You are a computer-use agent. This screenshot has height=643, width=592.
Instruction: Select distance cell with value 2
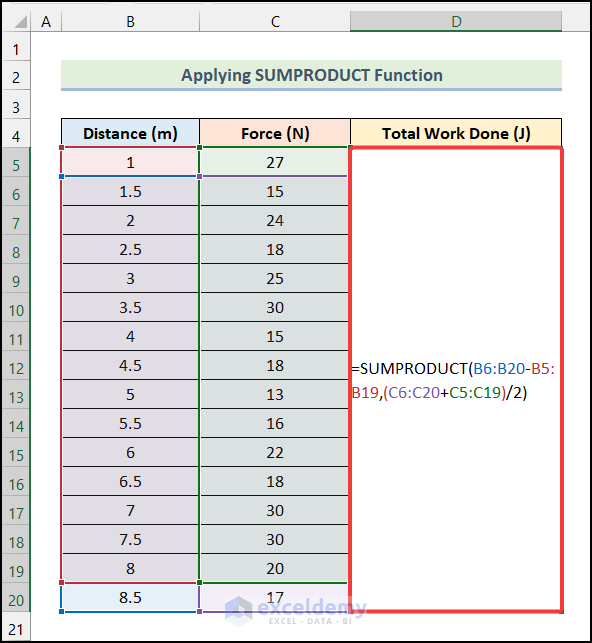[x=130, y=221]
